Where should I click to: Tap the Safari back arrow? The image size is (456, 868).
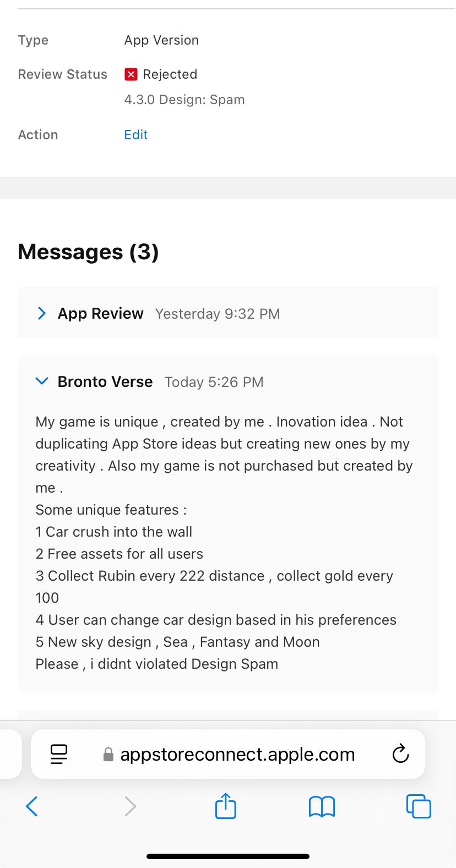pyautogui.click(x=32, y=806)
